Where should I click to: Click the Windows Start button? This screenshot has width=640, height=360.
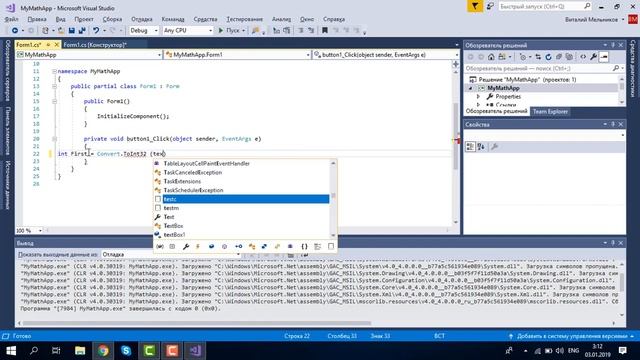click(x=11, y=351)
